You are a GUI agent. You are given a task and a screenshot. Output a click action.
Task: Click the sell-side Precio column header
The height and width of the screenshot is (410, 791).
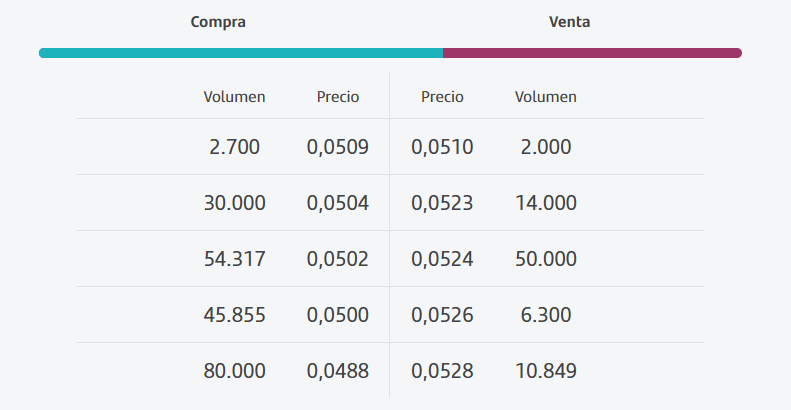coord(442,97)
